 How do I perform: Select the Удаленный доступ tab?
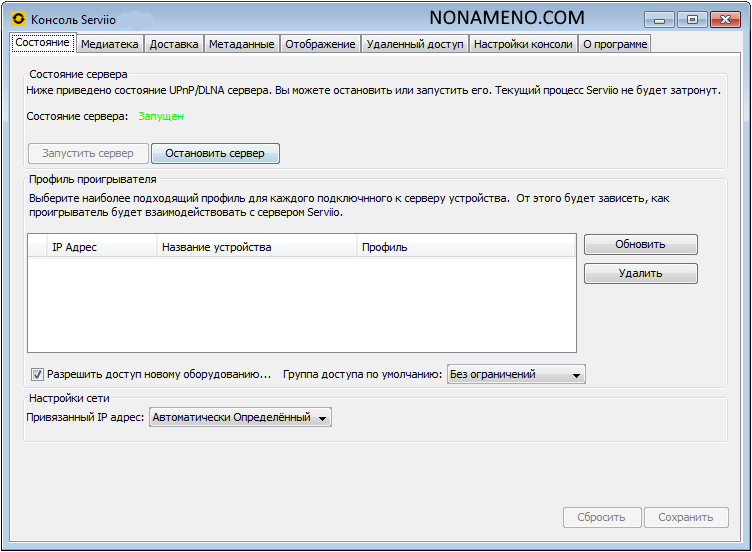click(x=414, y=44)
